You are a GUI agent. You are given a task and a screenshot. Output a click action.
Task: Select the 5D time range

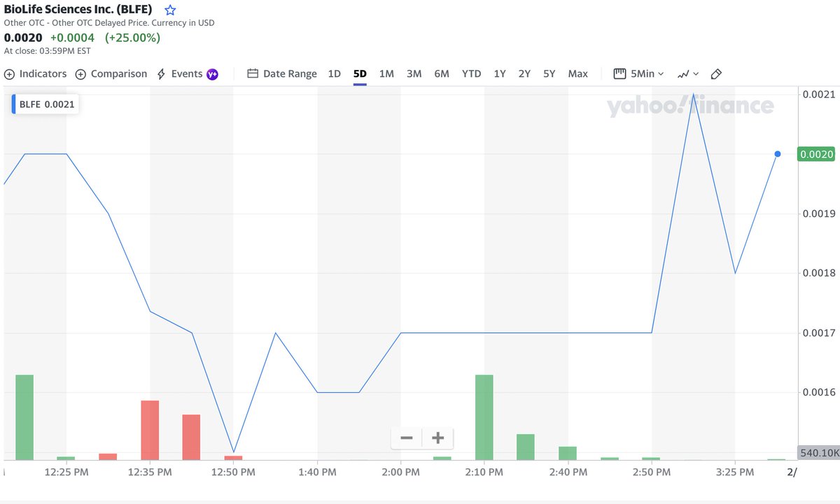point(360,73)
